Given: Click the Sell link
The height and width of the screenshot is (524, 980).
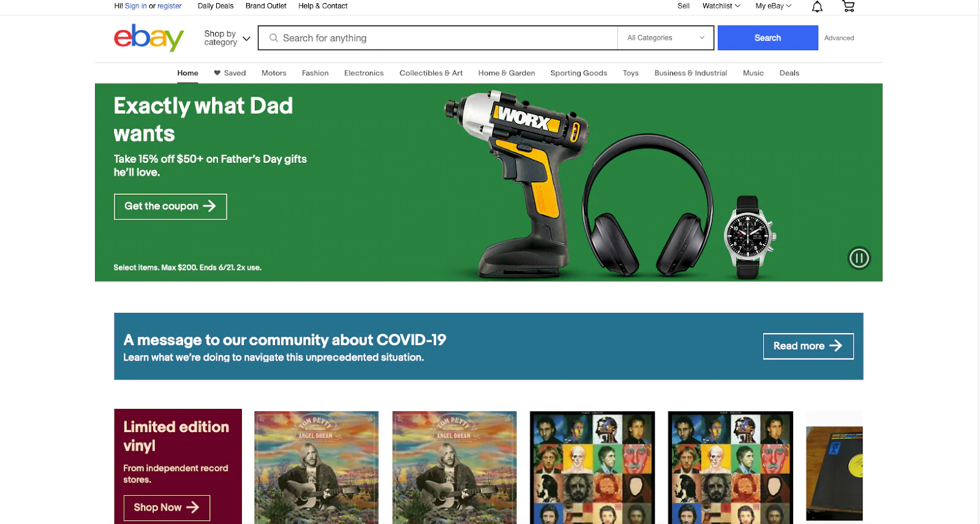Looking at the screenshot, I should click(x=684, y=6).
